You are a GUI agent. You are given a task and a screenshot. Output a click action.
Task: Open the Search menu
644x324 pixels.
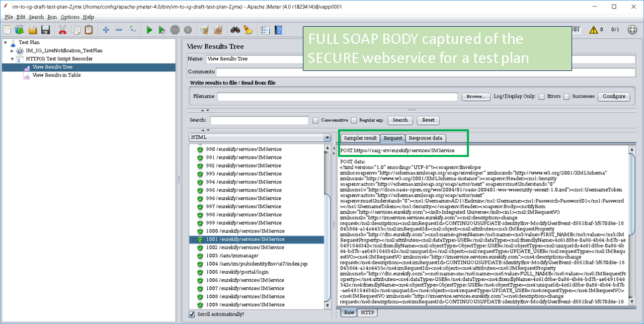(36, 17)
